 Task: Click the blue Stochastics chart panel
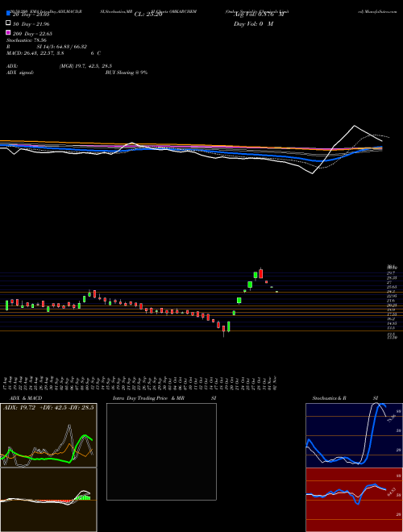(x=354, y=435)
